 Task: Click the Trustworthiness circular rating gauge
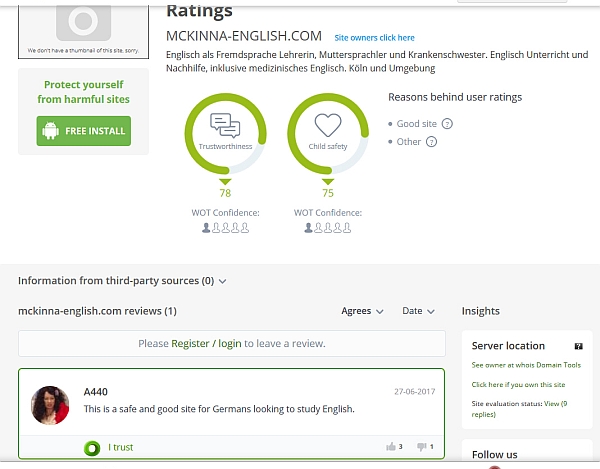point(225,134)
